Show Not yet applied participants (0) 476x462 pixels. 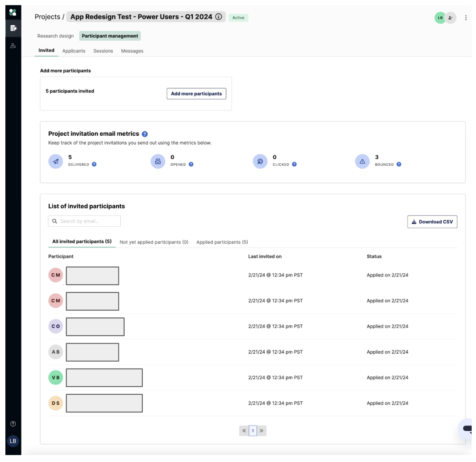pyautogui.click(x=154, y=242)
